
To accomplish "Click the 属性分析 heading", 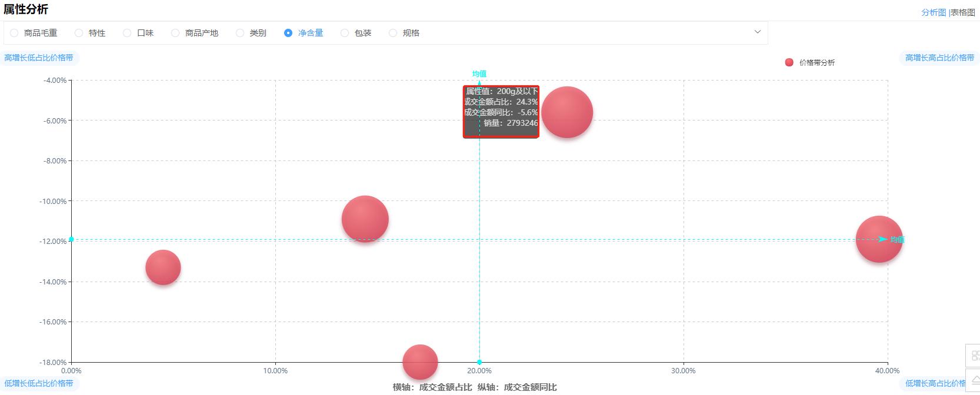I will (26, 9).
